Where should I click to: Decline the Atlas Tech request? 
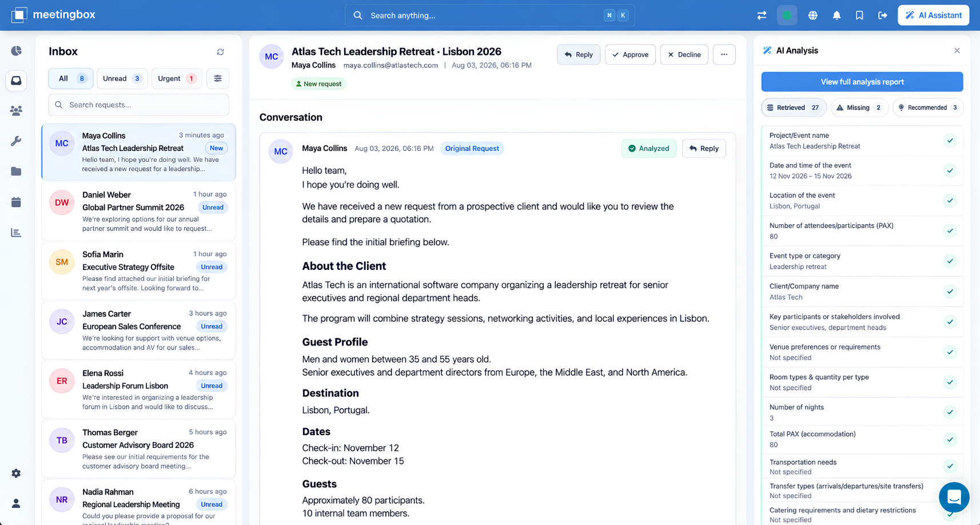[684, 54]
